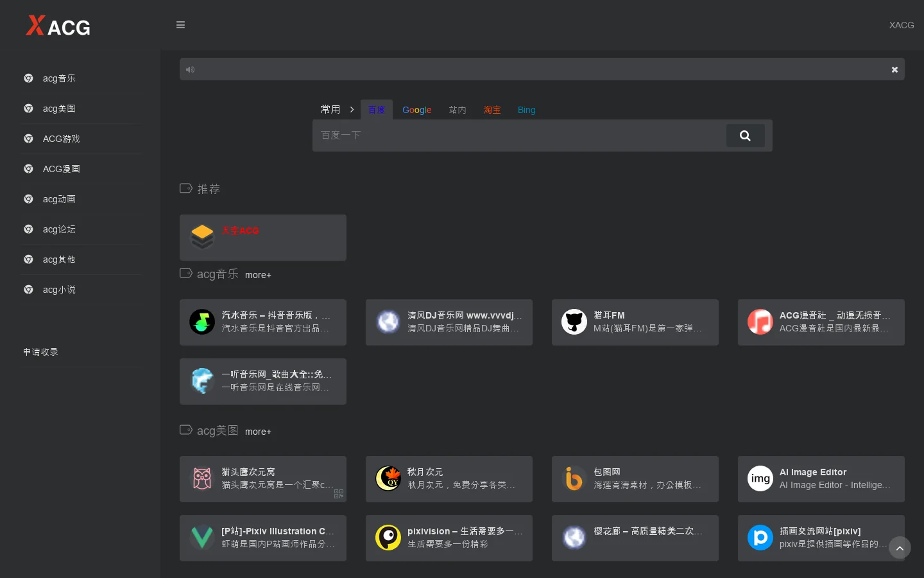Select the Google search tab
Viewport: 924px width, 578px height.
pyautogui.click(x=417, y=110)
